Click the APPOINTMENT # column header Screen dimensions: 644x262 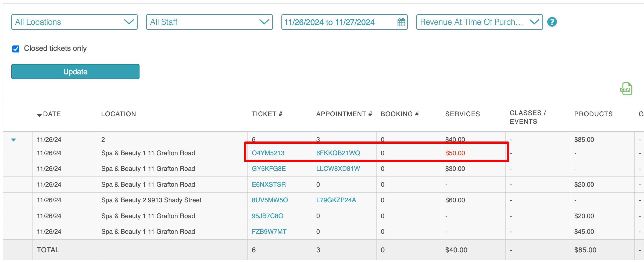[x=344, y=114]
